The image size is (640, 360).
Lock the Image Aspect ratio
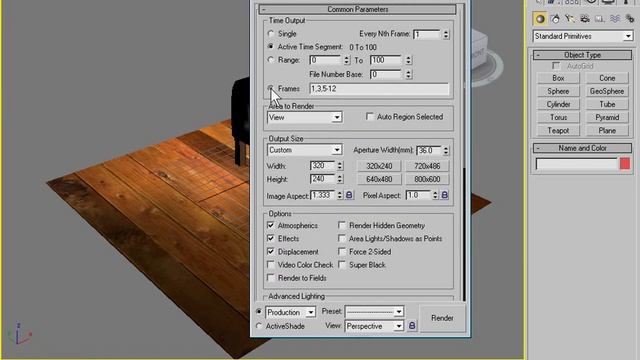[x=349, y=195]
